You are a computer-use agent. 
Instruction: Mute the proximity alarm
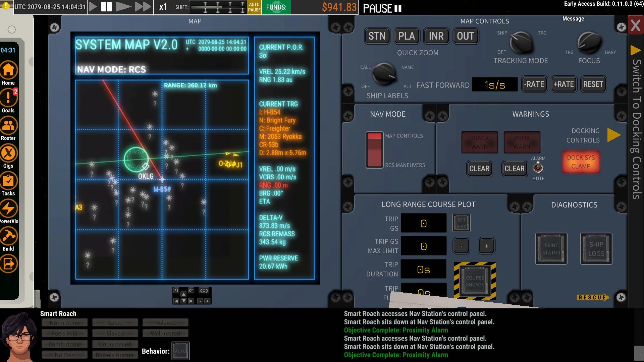(538, 168)
